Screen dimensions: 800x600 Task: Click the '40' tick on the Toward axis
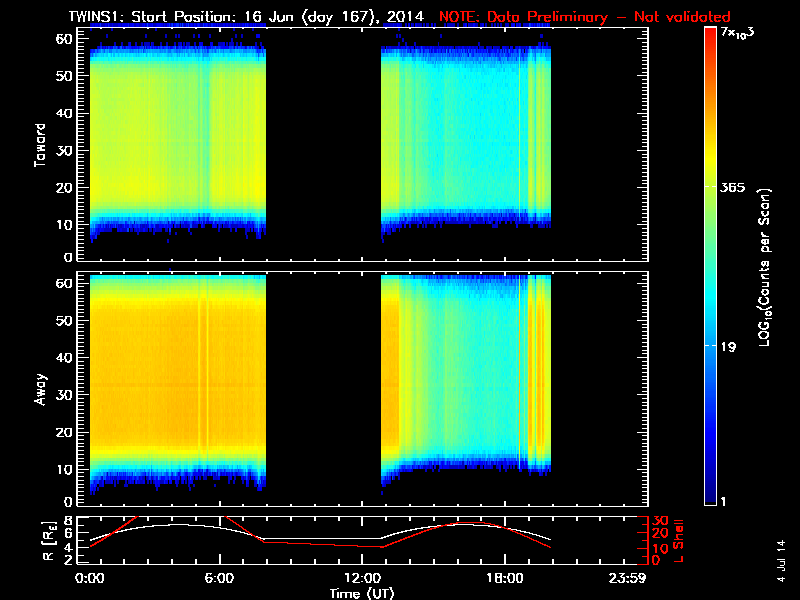coord(64,113)
